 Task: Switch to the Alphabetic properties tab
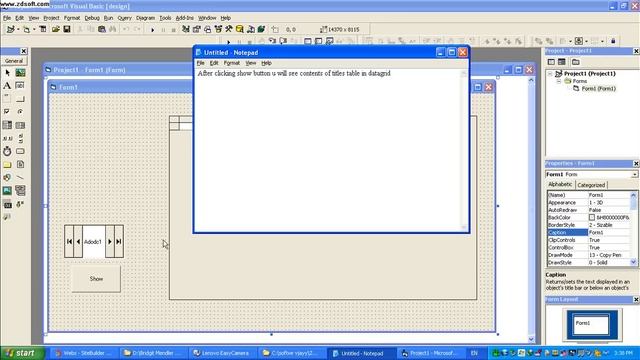(x=560, y=184)
